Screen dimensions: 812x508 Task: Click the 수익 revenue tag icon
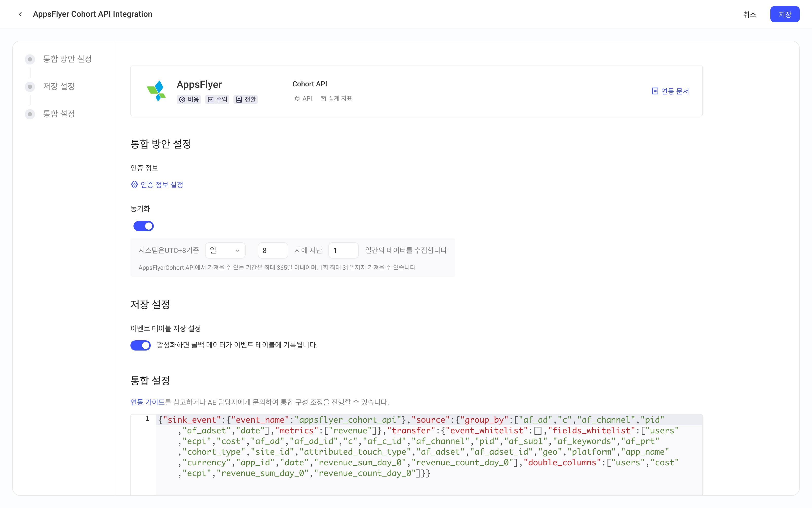point(210,100)
